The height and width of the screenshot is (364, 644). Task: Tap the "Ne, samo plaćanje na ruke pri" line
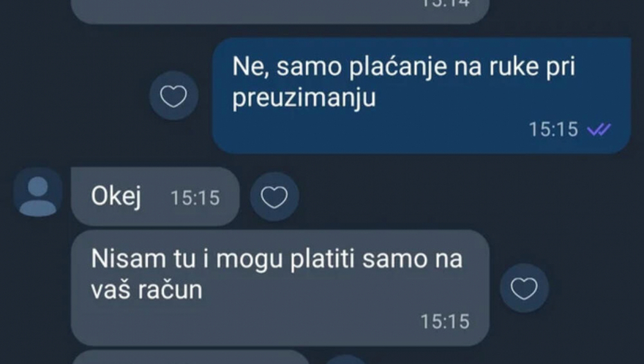(404, 67)
